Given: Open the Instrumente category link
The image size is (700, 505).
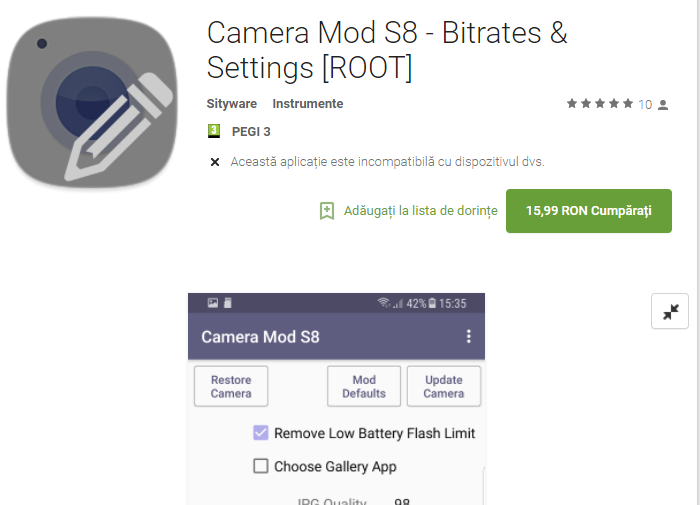Looking at the screenshot, I should click(308, 104).
